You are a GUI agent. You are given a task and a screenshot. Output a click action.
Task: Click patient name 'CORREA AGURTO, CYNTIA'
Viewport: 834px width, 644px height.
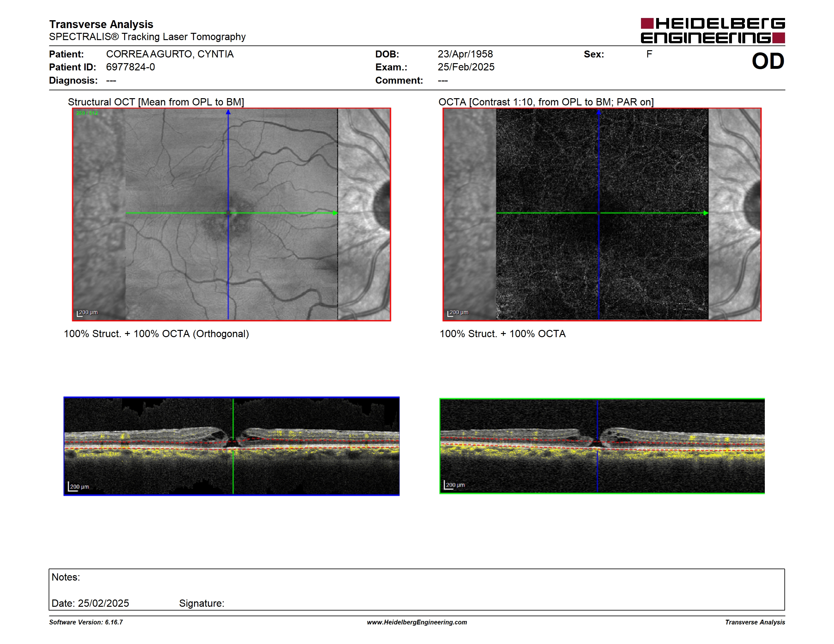click(170, 54)
